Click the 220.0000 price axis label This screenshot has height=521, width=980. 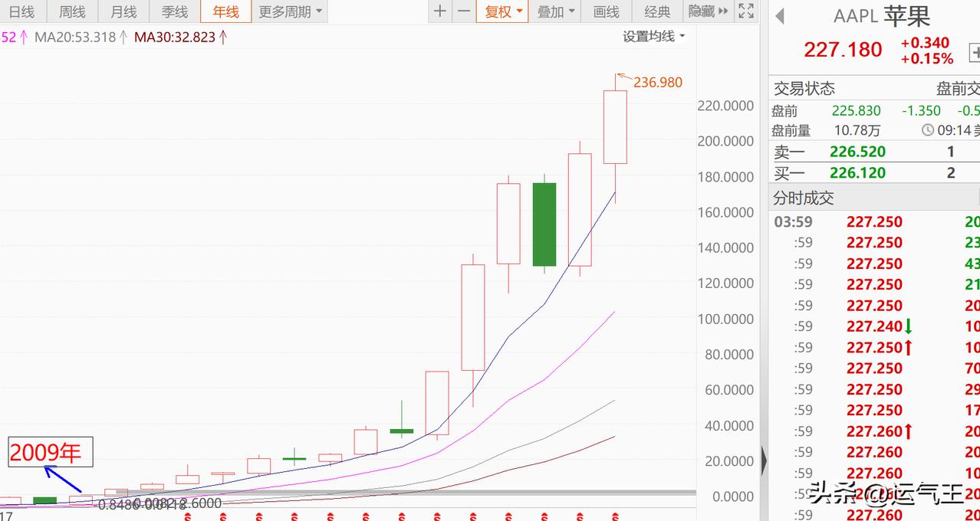[x=725, y=106]
